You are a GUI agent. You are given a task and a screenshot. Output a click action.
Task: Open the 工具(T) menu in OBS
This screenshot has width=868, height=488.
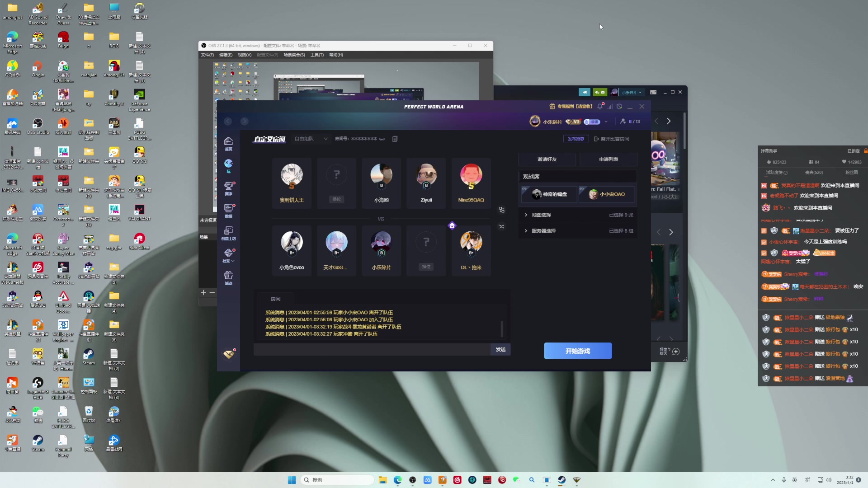[x=317, y=55]
